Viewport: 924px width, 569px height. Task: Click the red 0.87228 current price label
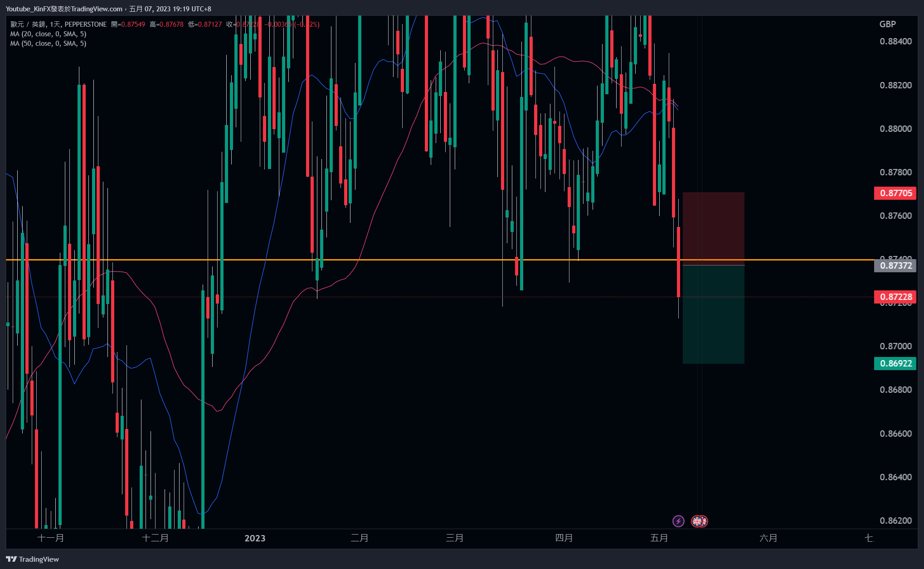pyautogui.click(x=895, y=297)
